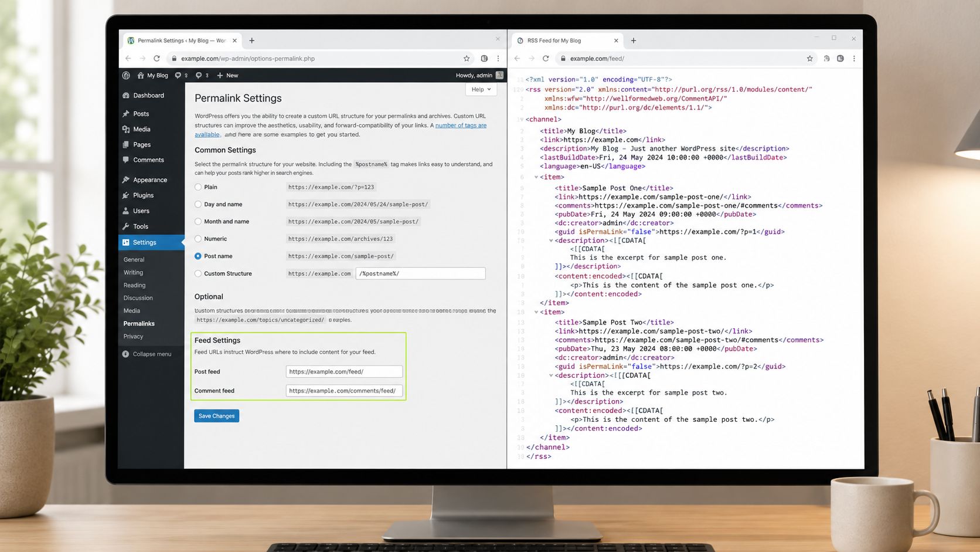
Task: Close the RSS Feed browser tab
Action: [x=616, y=40]
